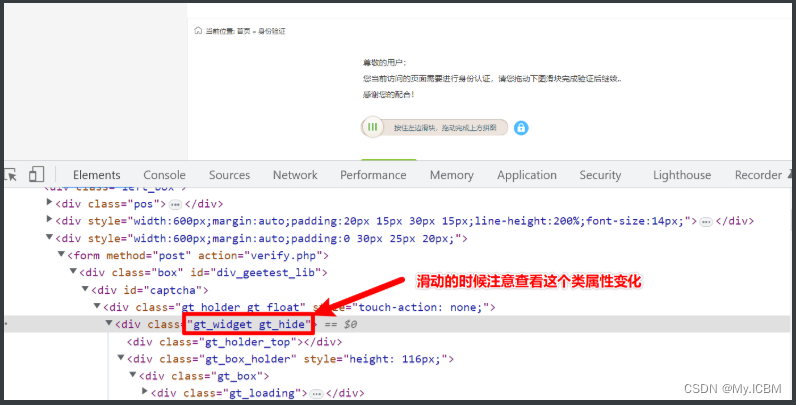
Task: Select the gt_holder_top div line
Action: click(x=234, y=342)
